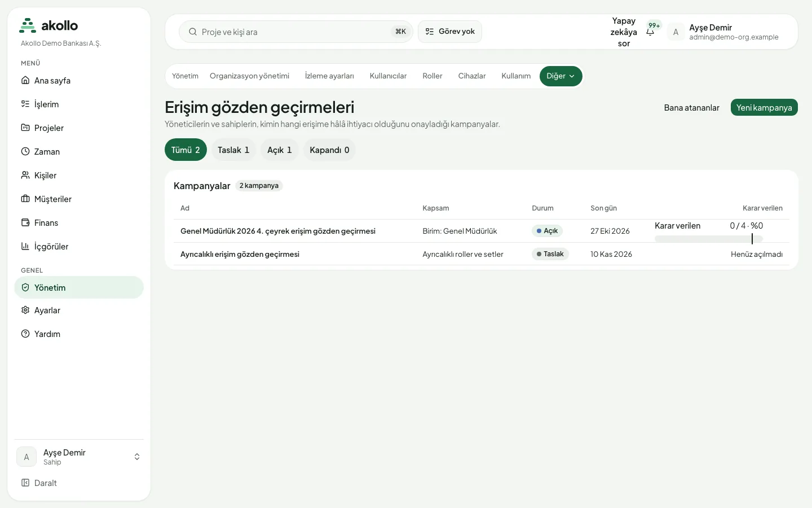The width and height of the screenshot is (812, 508).
Task: Switch to Organizasyon yönetimi tab
Action: pyautogui.click(x=249, y=76)
